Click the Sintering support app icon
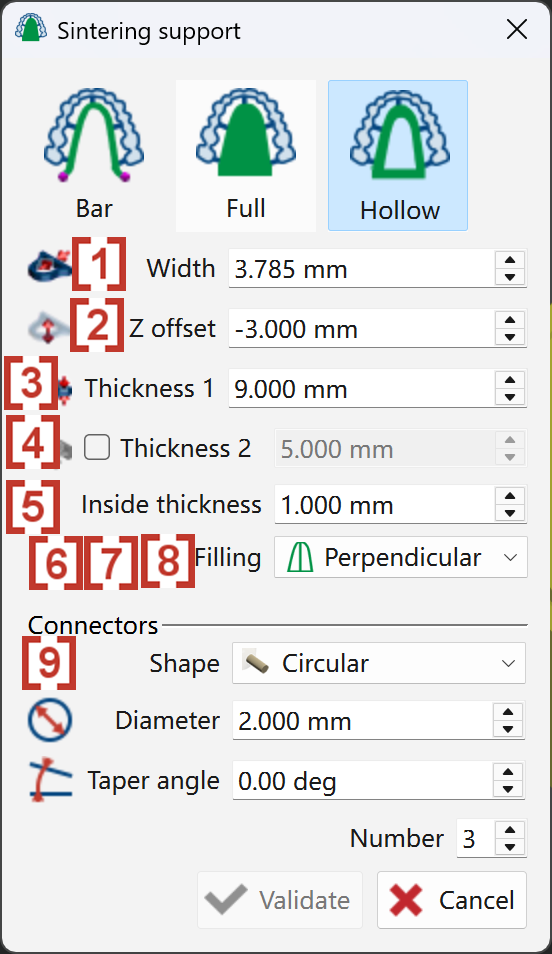 (30, 28)
